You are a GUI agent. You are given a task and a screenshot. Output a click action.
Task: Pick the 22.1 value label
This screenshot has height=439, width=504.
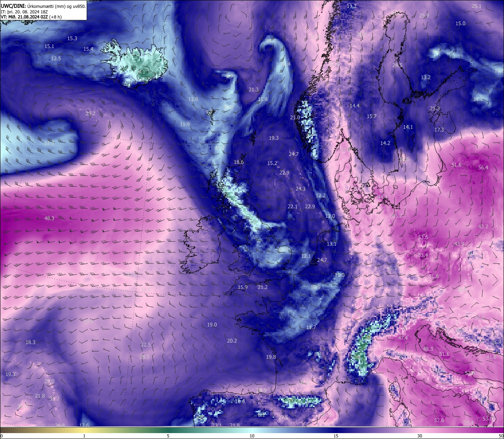[293, 207]
